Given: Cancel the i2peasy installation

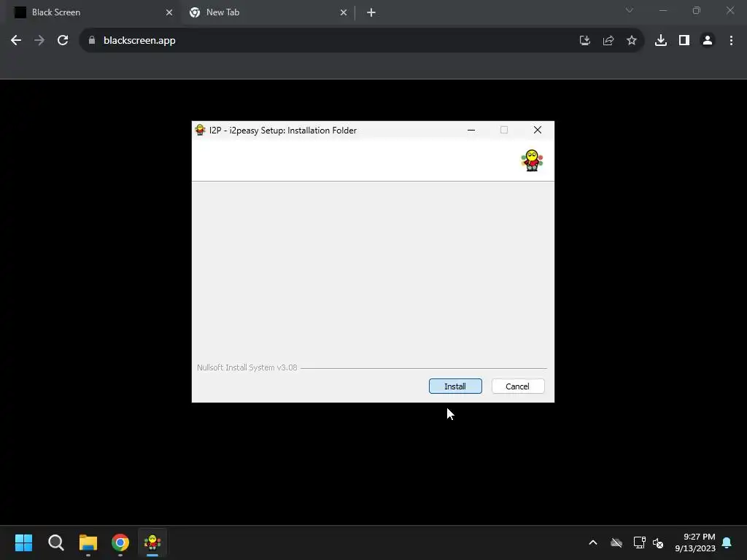Looking at the screenshot, I should coord(518,386).
